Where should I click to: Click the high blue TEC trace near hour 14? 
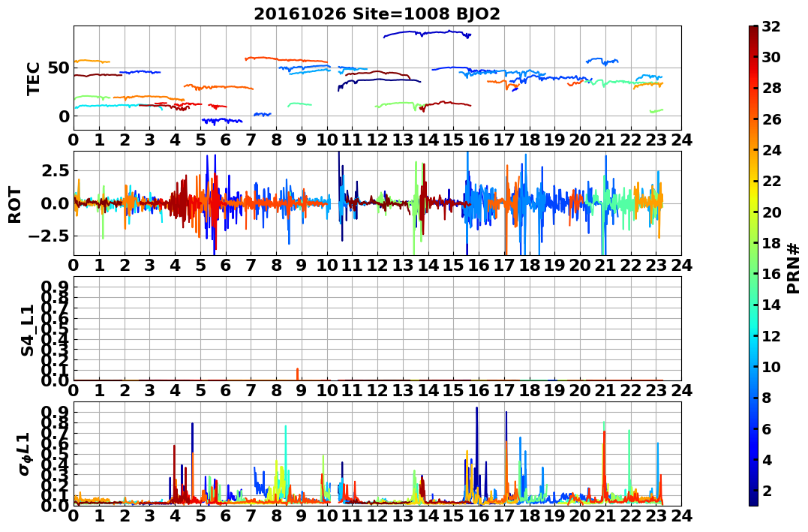[428, 32]
